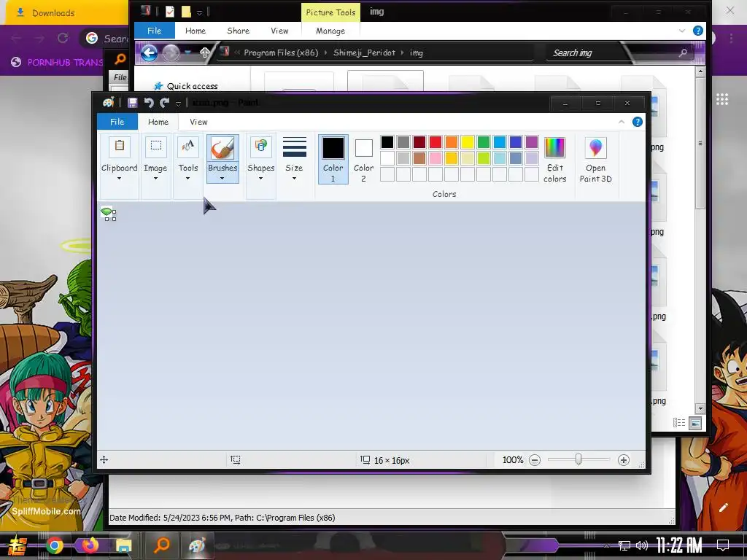Open File Explorer taskbar icon
The image size is (747, 560).
coord(124,545)
